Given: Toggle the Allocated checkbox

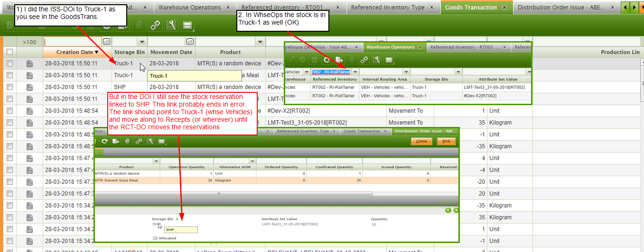Looking at the screenshot, I should click(156, 238).
